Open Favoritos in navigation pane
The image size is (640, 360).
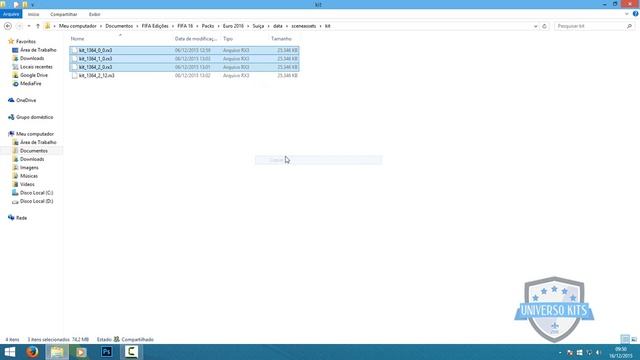[26, 42]
